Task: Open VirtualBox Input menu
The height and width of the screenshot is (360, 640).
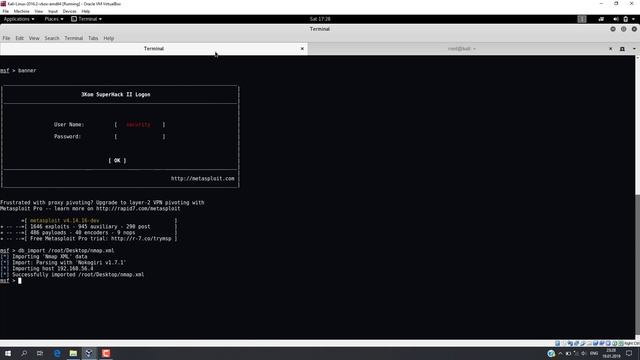Action: pyautogui.click(x=53, y=11)
